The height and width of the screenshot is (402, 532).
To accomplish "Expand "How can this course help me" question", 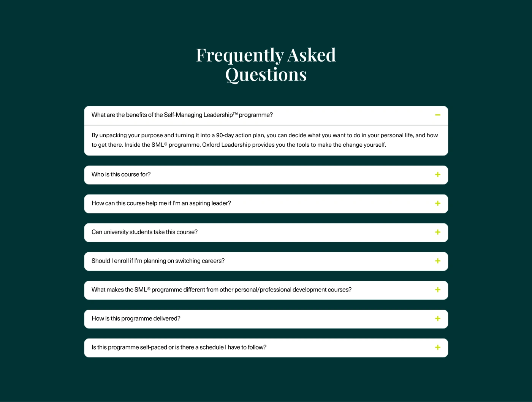I will 161,203.
